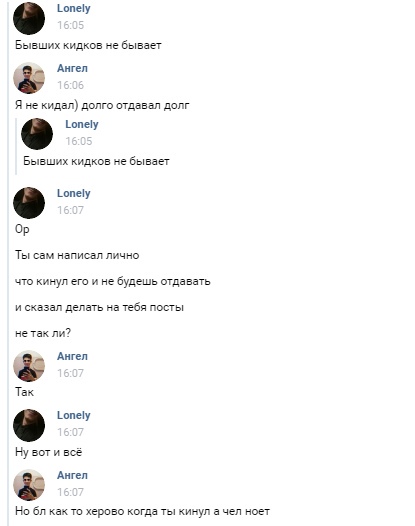The width and height of the screenshot is (415, 526).
Task: Open Ангел's avatar above the 'Так' message
Action: point(29,366)
